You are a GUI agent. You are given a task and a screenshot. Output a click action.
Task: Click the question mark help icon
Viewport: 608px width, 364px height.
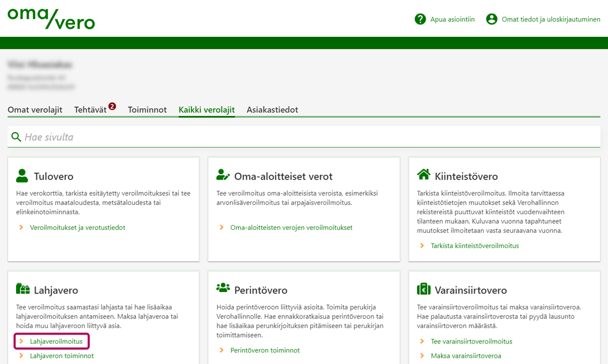[x=420, y=19]
